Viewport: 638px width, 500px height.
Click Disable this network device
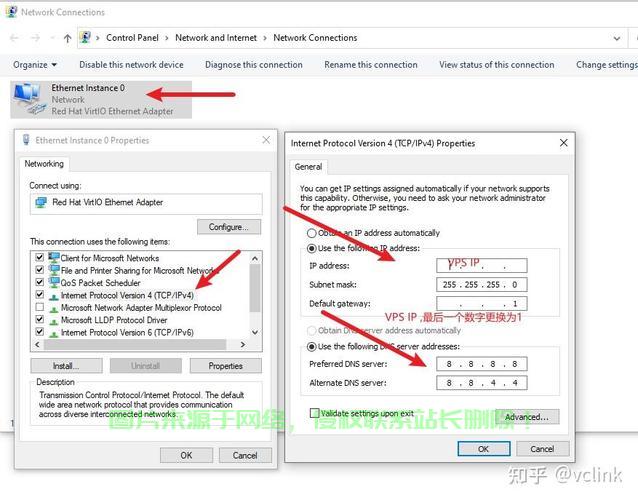pos(131,65)
